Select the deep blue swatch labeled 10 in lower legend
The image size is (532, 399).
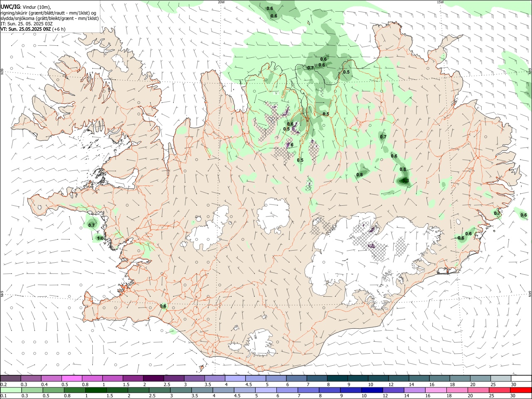[x=372, y=390]
